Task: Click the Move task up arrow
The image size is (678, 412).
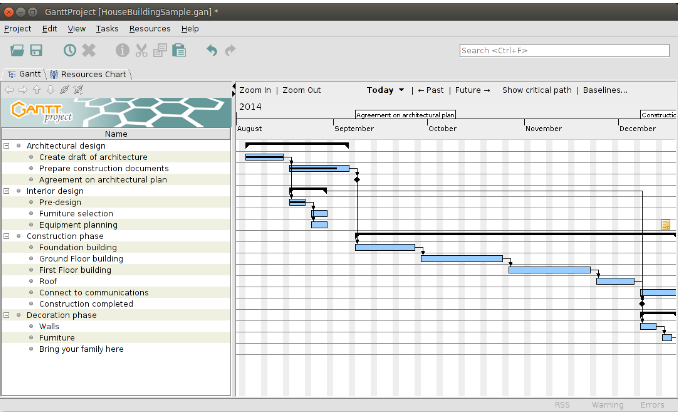Action: (36, 90)
